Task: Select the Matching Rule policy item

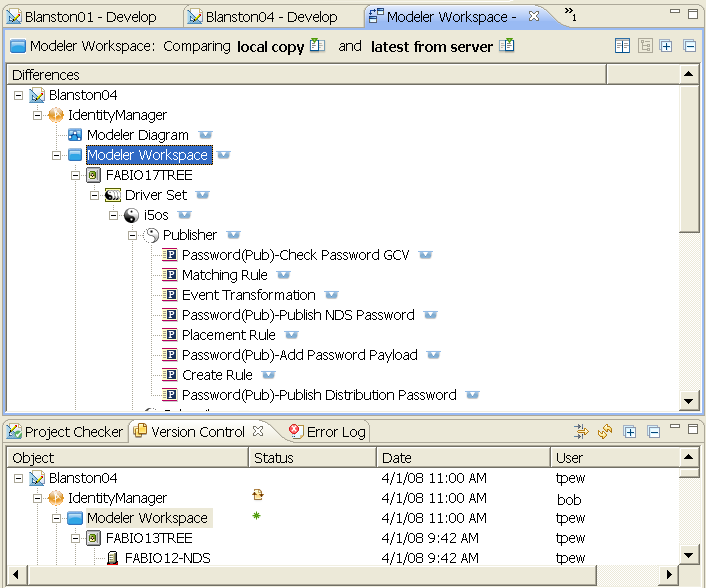Action: [223, 275]
